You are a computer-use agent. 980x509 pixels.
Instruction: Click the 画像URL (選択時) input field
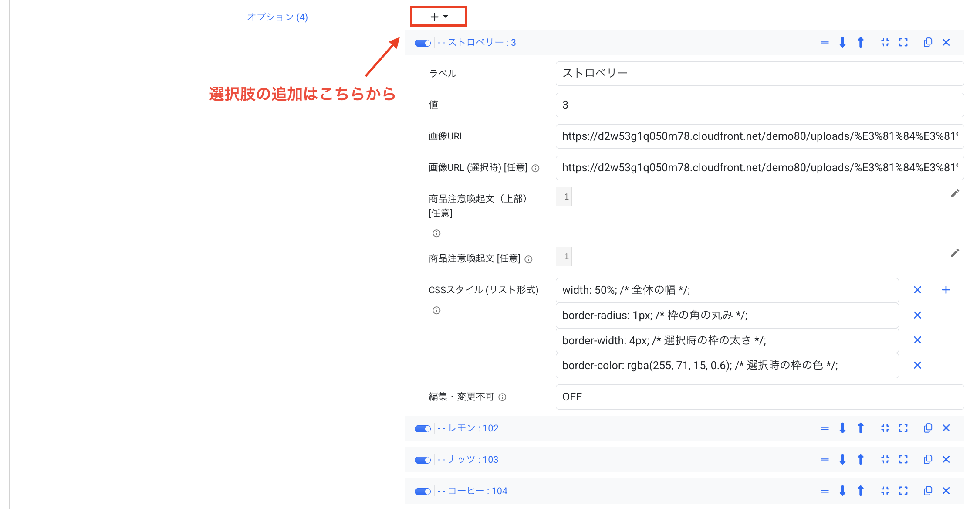[760, 168]
